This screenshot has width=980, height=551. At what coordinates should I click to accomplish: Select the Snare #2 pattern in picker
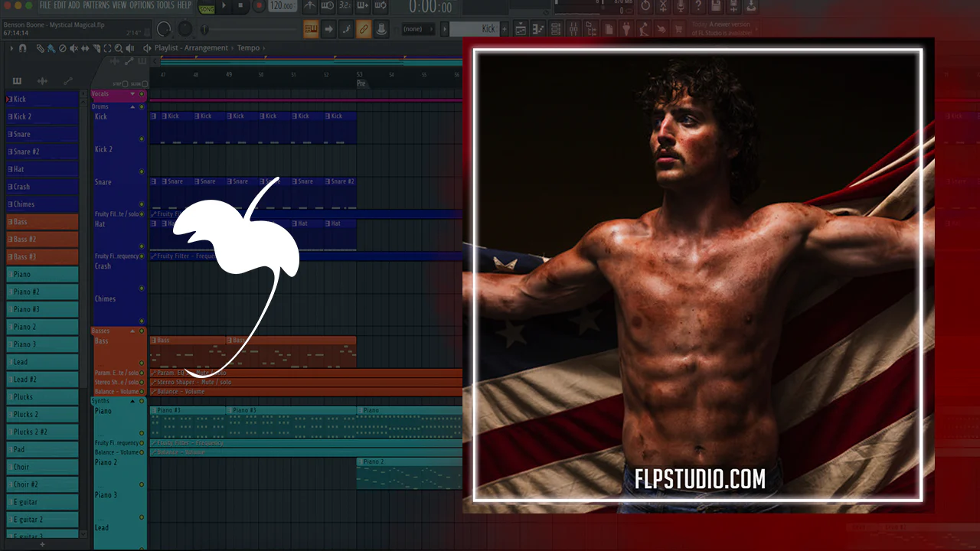tap(43, 152)
